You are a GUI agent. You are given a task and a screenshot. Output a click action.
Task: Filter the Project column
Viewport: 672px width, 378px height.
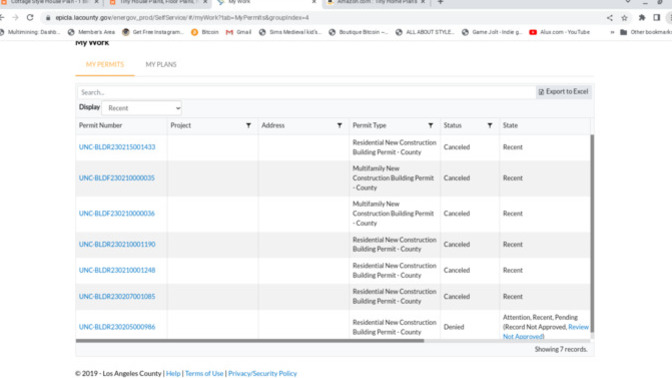point(248,125)
